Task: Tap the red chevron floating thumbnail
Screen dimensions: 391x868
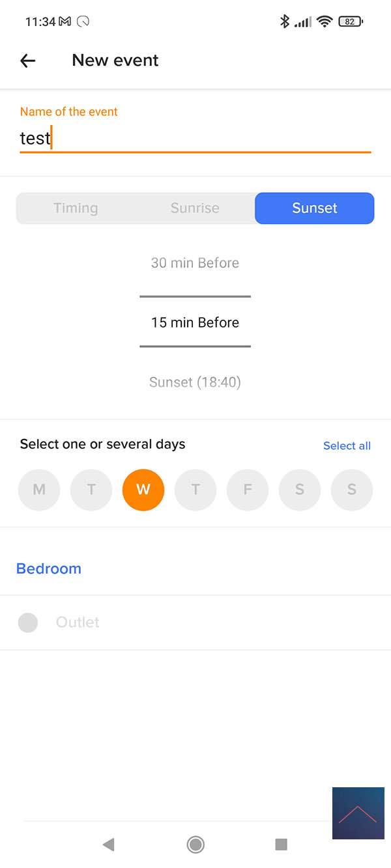Action: [358, 813]
